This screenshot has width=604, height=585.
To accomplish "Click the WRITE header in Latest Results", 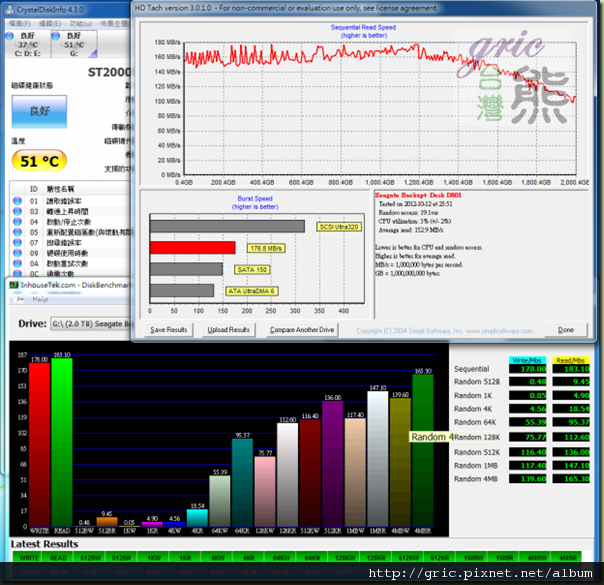I will 29,558.
